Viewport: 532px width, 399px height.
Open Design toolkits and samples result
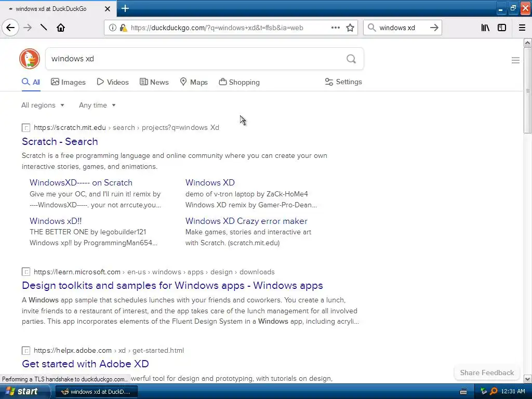click(x=172, y=286)
